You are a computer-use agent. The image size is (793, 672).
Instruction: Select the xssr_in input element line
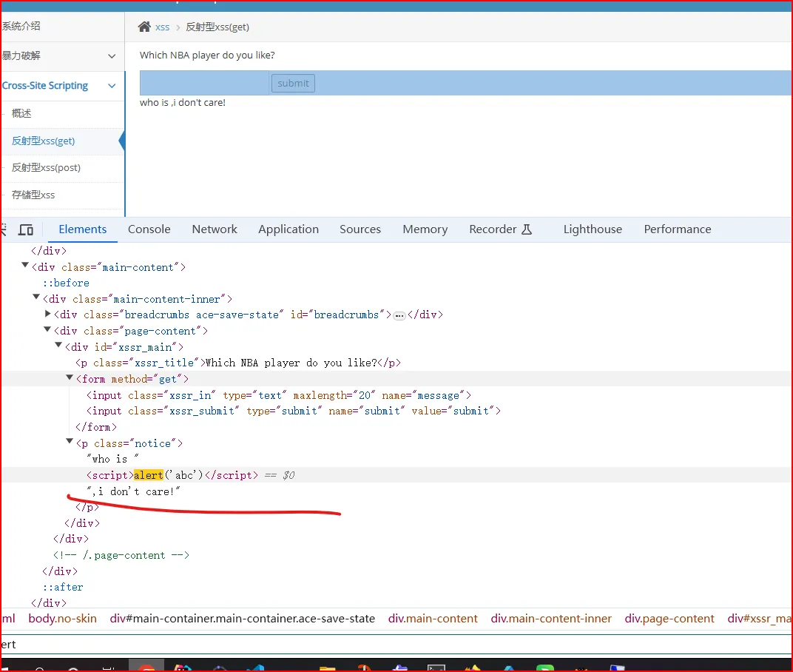(x=279, y=395)
